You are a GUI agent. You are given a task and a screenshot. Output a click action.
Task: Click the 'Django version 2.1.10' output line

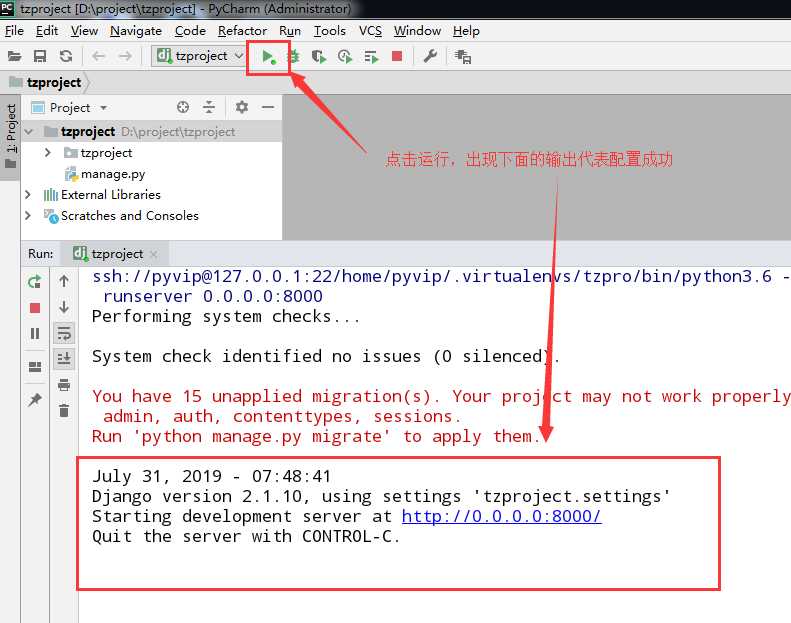tap(381, 496)
